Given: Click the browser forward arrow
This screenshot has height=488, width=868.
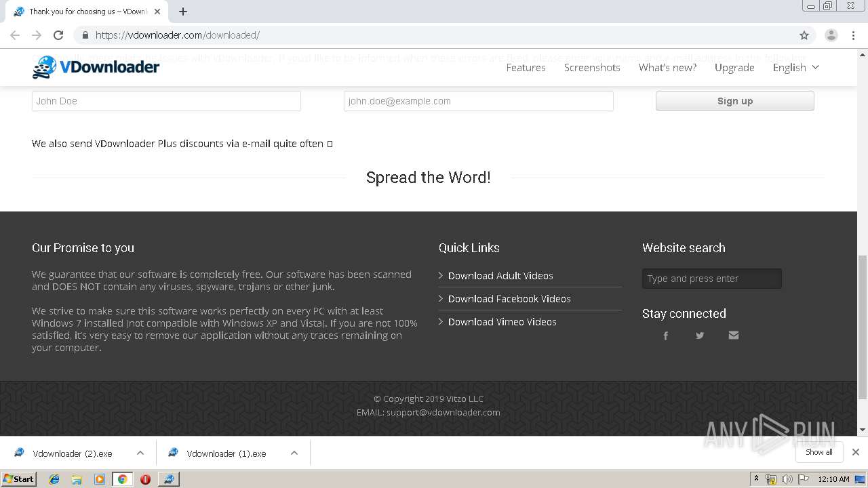Looking at the screenshot, I should click(x=37, y=35).
